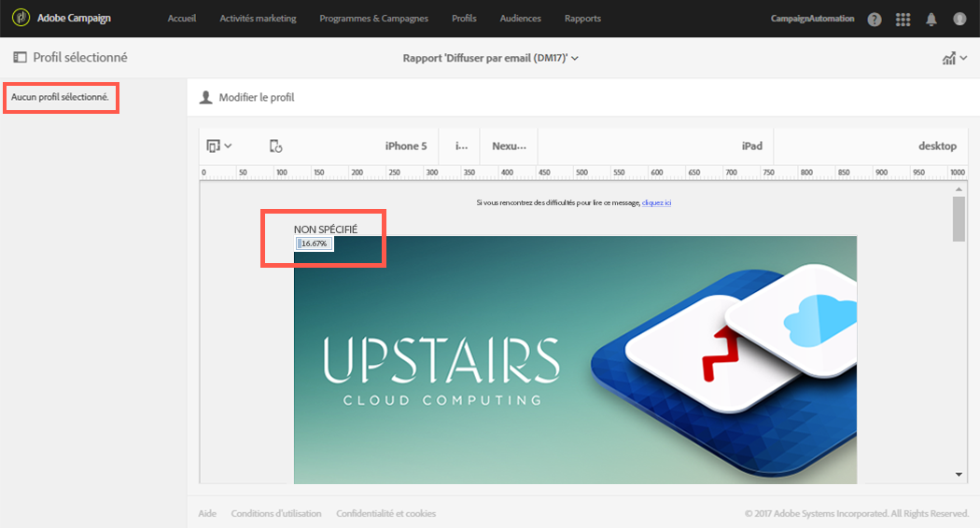The width and height of the screenshot is (980, 528).
Task: Select the iPhone 5 preview size
Action: (x=406, y=146)
